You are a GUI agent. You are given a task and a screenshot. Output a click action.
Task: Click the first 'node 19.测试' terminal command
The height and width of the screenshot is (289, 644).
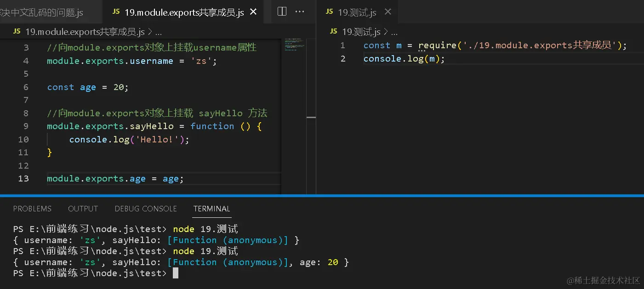pyautogui.click(x=205, y=229)
